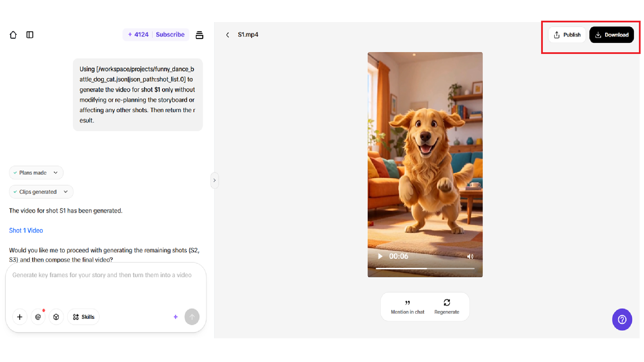This screenshot has height=362, width=644.
Task: Collapse the chat panel with the divider arrow
Action: (215, 180)
